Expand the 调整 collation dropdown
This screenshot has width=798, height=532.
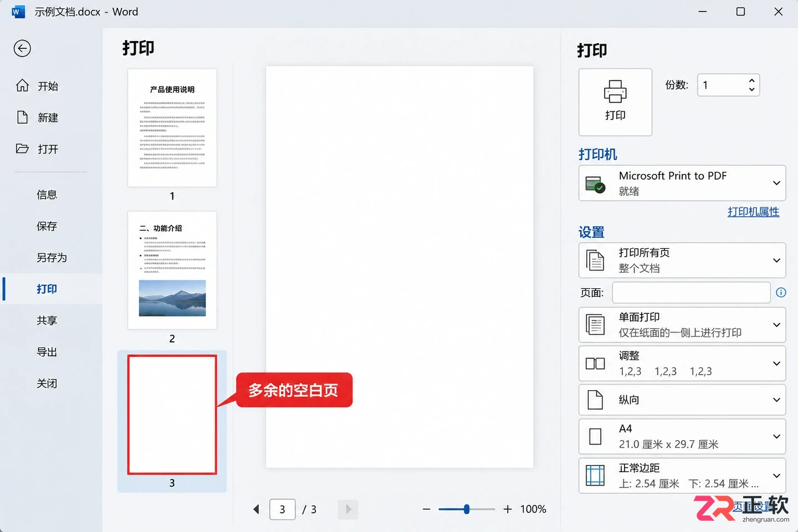(682, 364)
